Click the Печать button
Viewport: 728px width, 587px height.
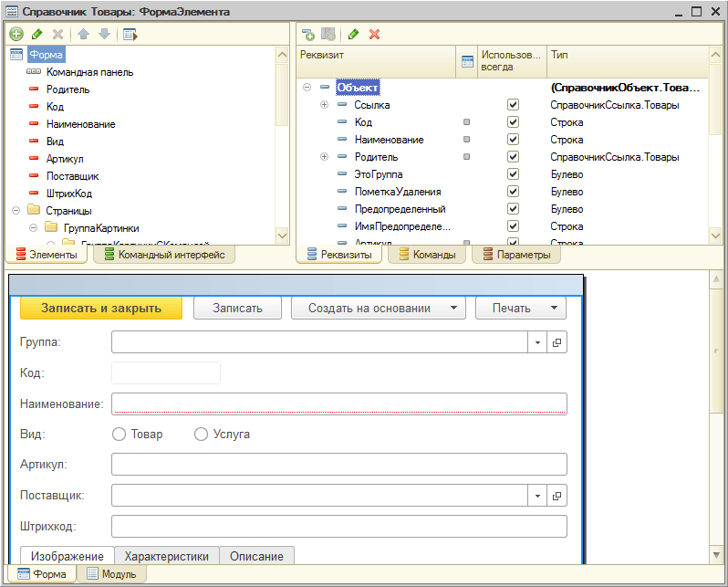(x=521, y=308)
